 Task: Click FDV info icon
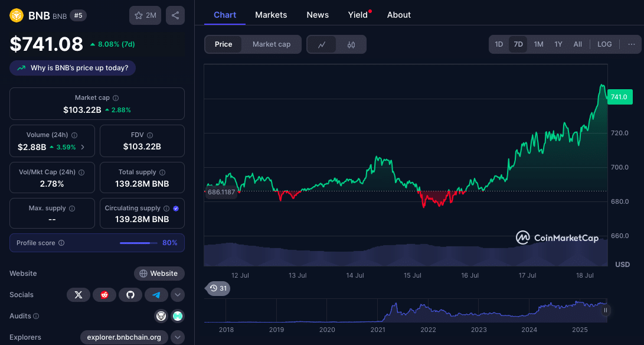point(150,135)
